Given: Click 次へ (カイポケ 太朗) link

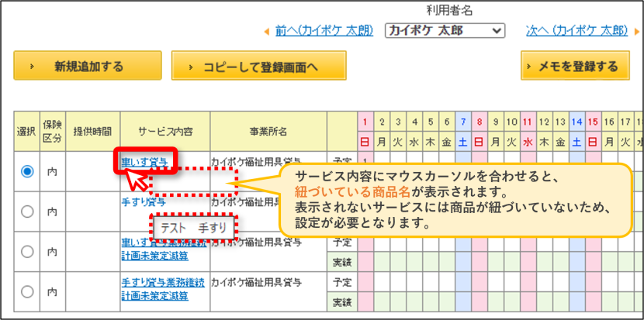Looking at the screenshot, I should click(577, 31).
